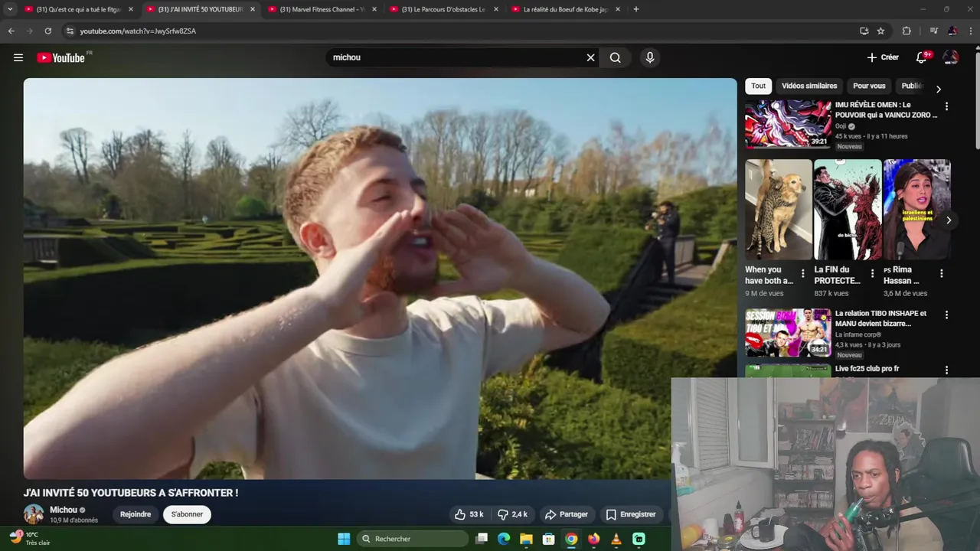
Task: Click the Windows taskbar Rechercher box
Action: (x=413, y=539)
